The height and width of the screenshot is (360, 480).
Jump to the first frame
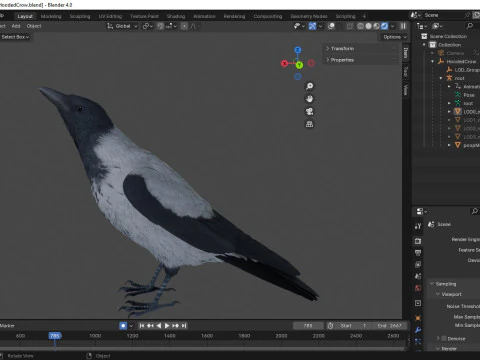pyautogui.click(x=142, y=326)
